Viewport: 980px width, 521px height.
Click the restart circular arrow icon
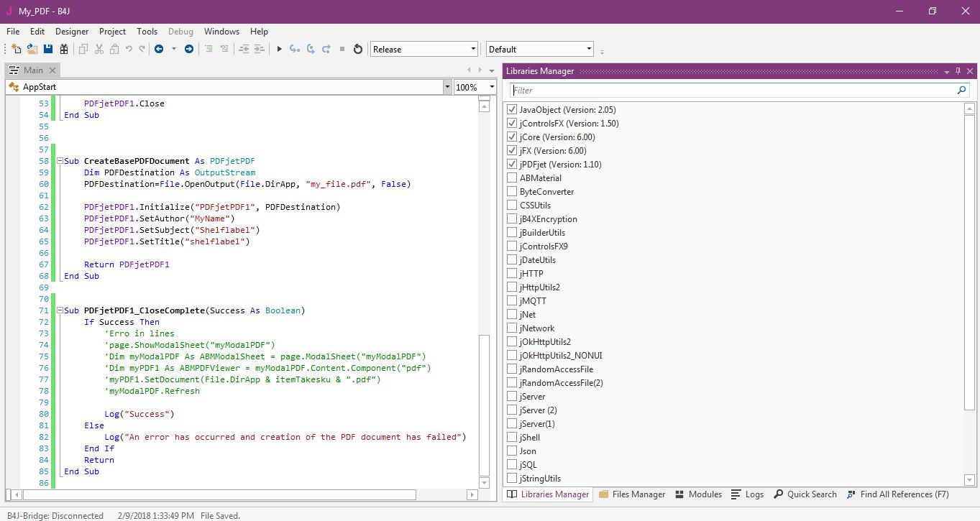[358, 49]
